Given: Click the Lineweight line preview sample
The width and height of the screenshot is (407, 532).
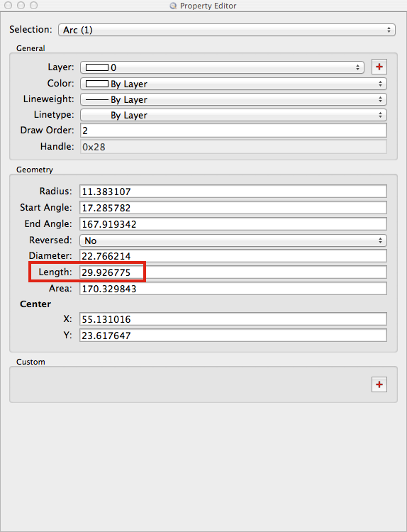Looking at the screenshot, I should coord(97,99).
